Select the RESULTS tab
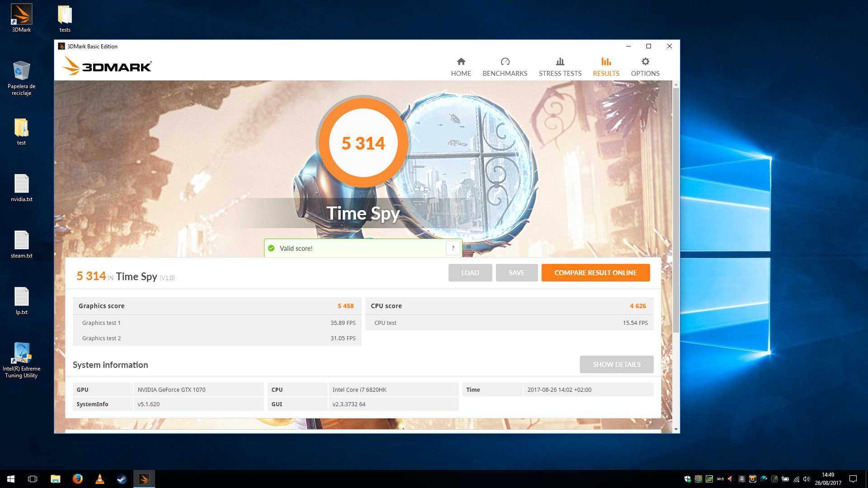 coord(606,67)
